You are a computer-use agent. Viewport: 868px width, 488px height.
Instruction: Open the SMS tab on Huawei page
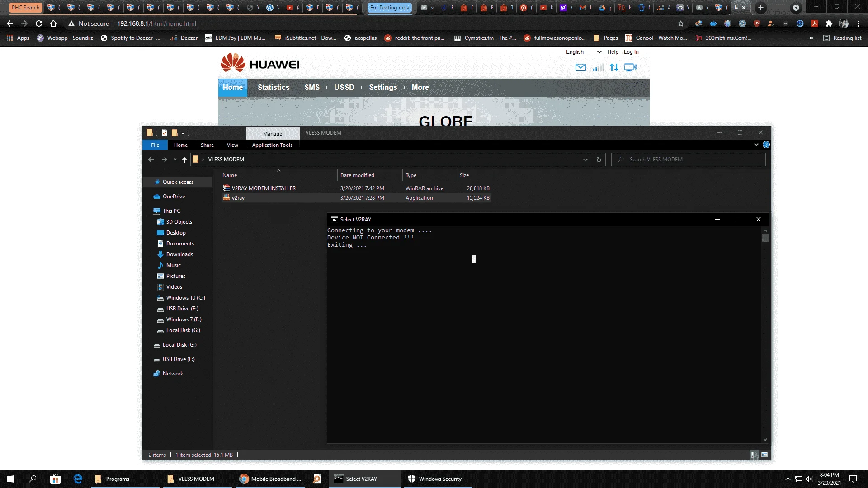click(312, 87)
